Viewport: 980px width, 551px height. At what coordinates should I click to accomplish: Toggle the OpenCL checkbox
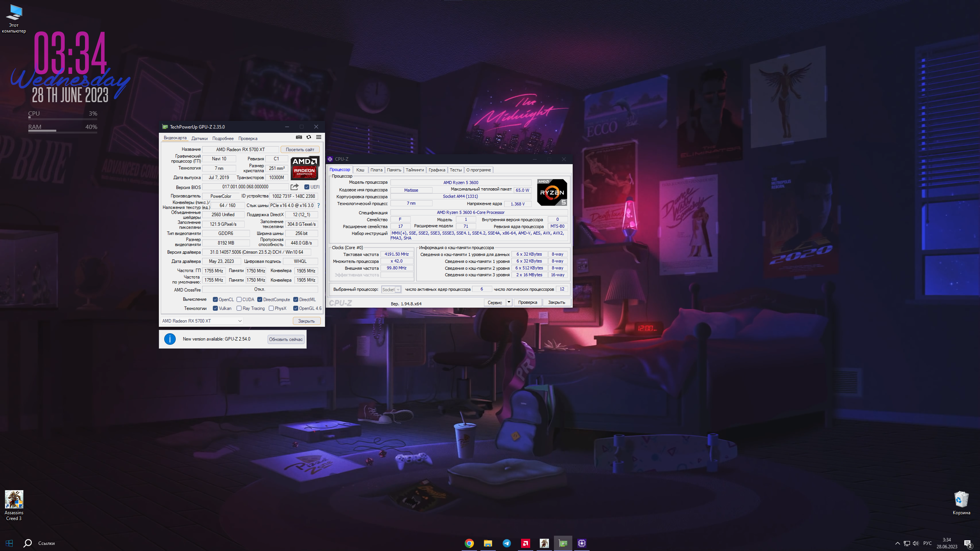pyautogui.click(x=215, y=300)
